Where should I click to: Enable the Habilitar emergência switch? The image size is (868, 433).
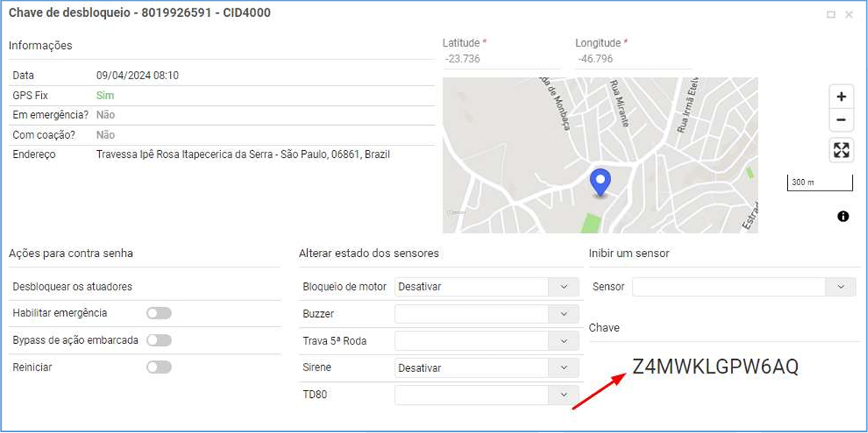click(159, 313)
